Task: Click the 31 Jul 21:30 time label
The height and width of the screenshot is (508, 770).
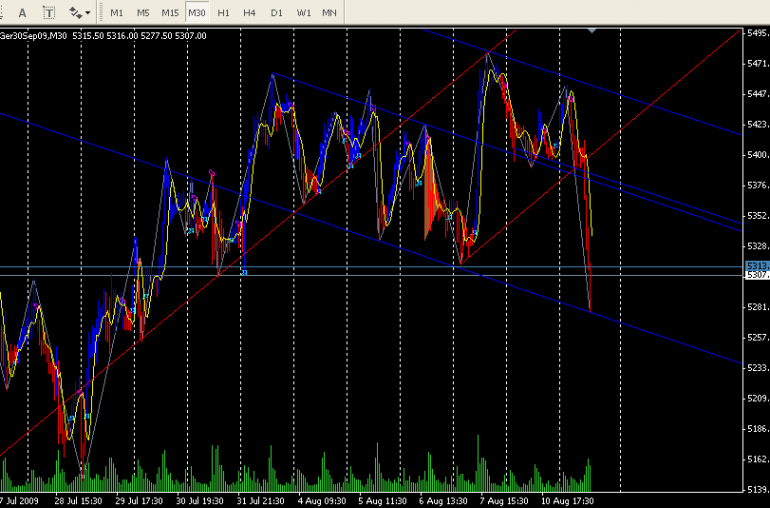Action: (261, 501)
